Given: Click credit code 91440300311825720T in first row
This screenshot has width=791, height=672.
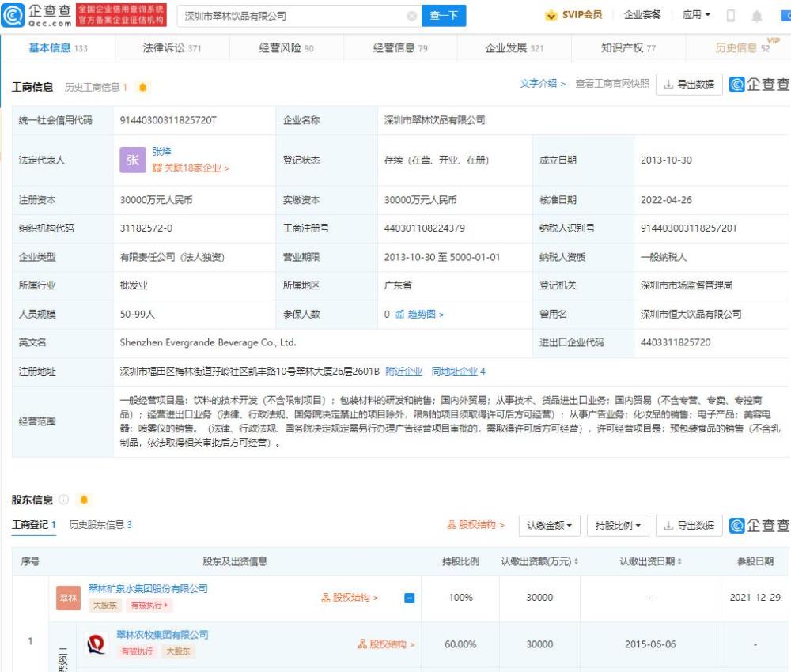Looking at the screenshot, I should 168,120.
